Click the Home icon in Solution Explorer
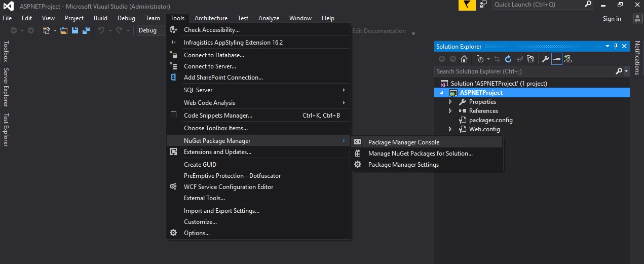This screenshot has height=264, width=644. coord(464,59)
